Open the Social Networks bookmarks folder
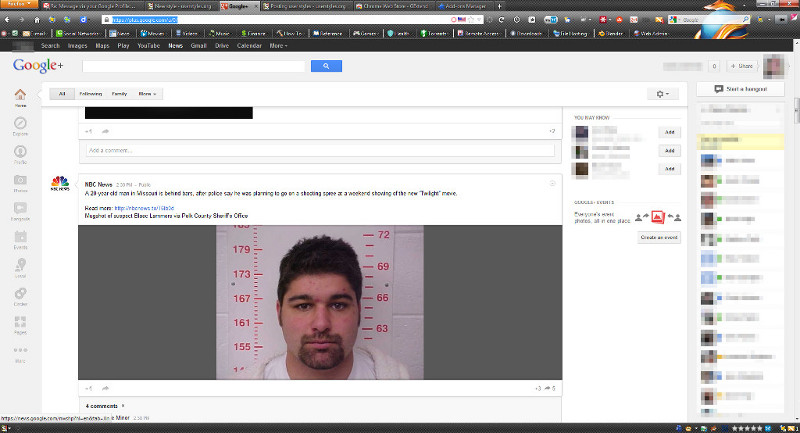Screen dimensions: 800x433 pos(77,33)
